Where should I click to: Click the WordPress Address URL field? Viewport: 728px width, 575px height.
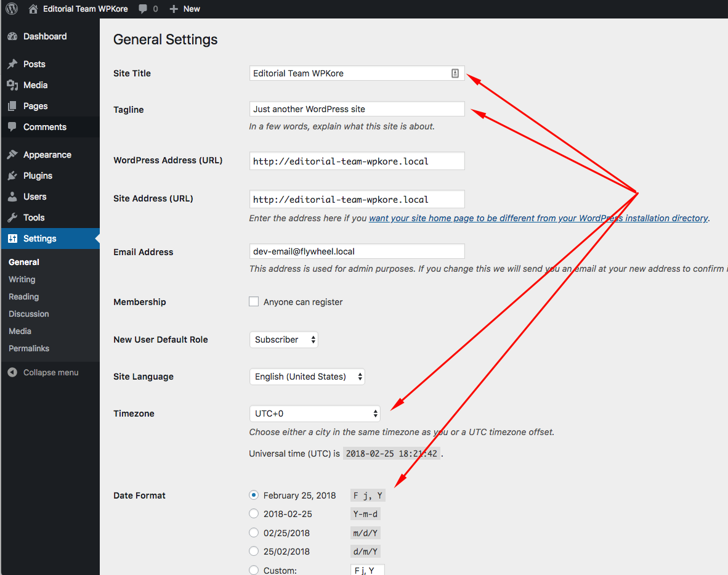pos(357,161)
